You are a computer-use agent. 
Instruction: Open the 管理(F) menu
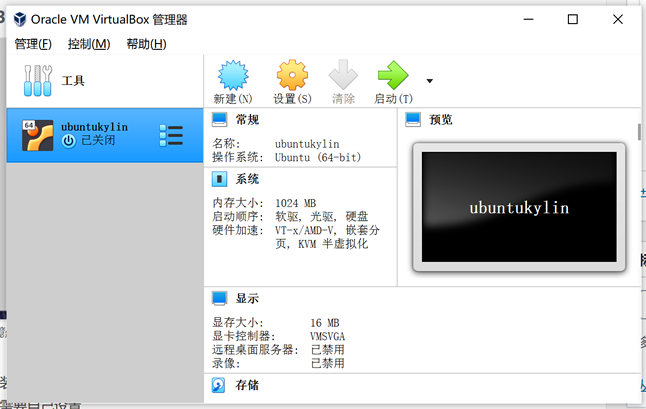click(x=33, y=44)
